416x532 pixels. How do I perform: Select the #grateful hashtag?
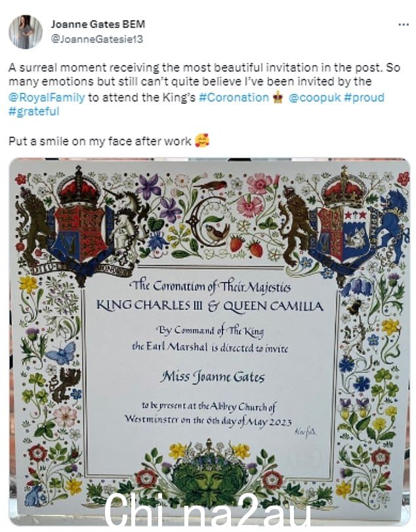pyautogui.click(x=33, y=112)
